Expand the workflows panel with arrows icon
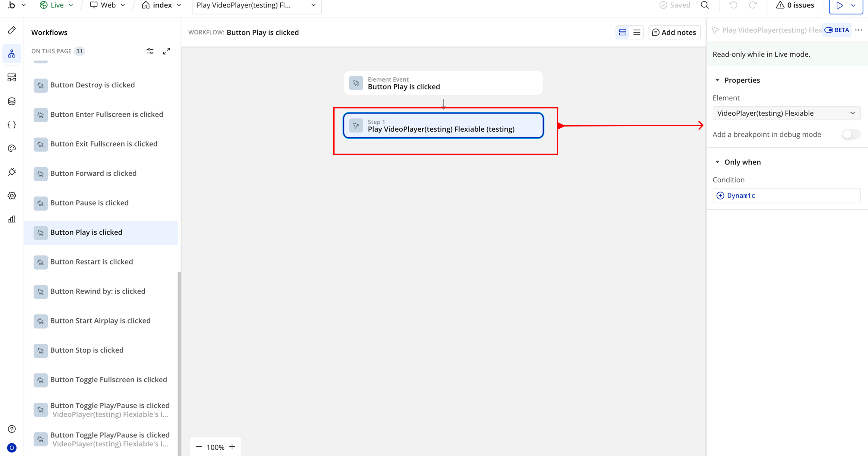This screenshot has height=456, width=868. click(166, 51)
